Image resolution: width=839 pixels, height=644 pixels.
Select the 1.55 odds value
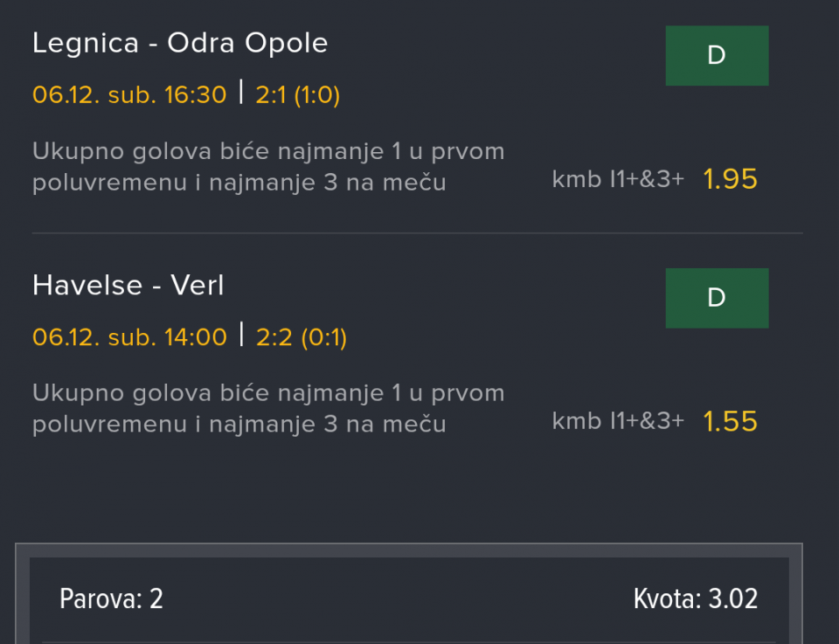click(730, 422)
